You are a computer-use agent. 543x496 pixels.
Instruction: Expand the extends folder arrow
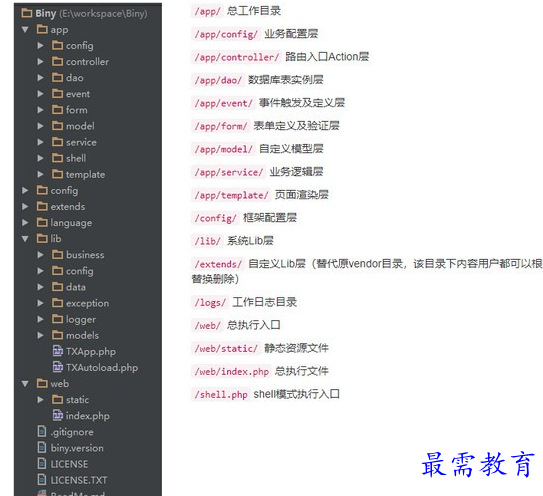[x=25, y=207]
